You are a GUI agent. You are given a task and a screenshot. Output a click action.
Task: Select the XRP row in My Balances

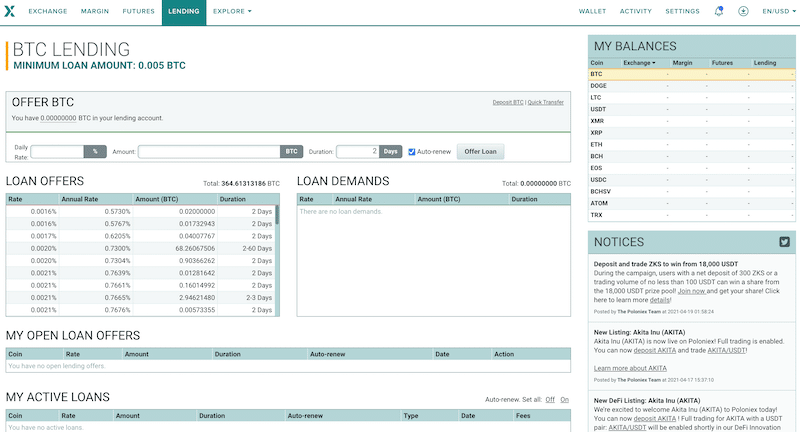(691, 133)
